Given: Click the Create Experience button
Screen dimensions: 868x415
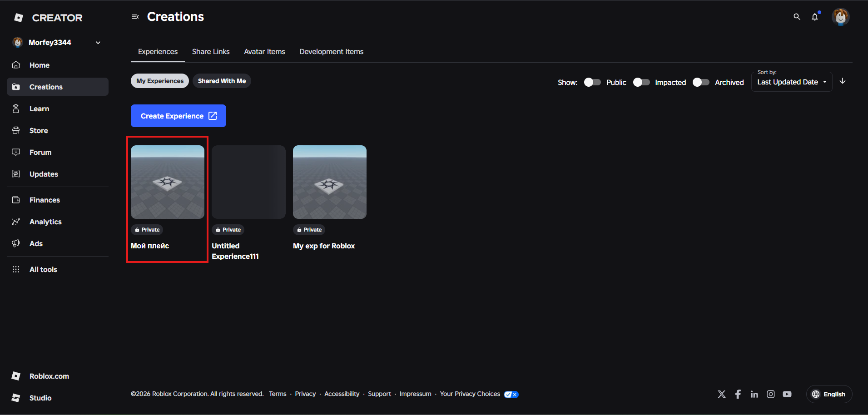Looking at the screenshot, I should click(x=179, y=116).
